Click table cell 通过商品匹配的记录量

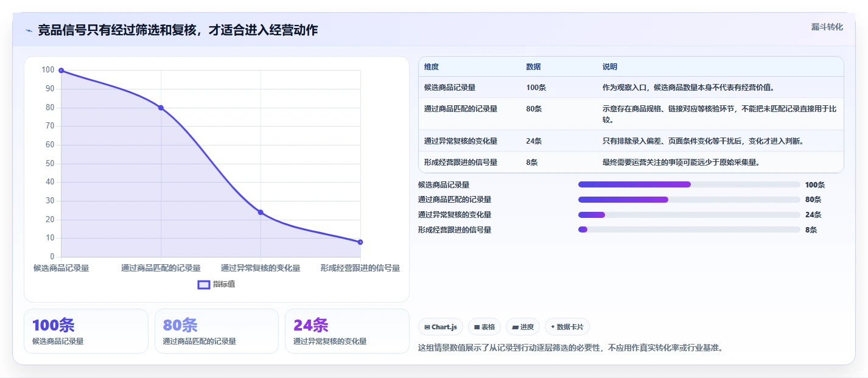coord(461,109)
